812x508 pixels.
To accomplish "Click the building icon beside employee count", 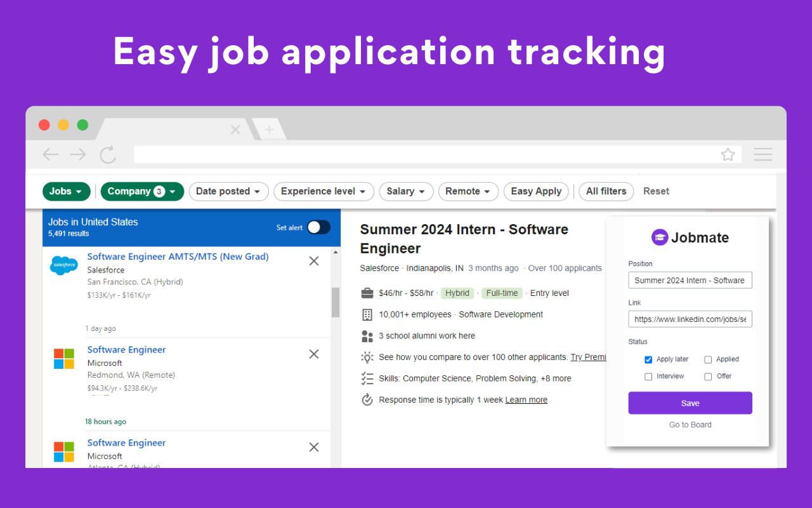I will [x=367, y=314].
